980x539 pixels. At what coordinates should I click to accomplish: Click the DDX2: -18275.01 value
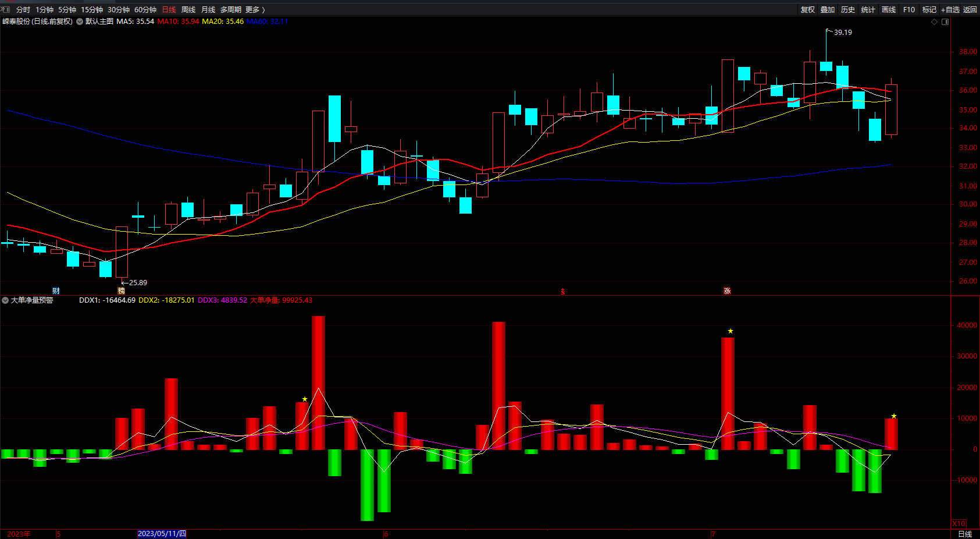tap(166, 300)
